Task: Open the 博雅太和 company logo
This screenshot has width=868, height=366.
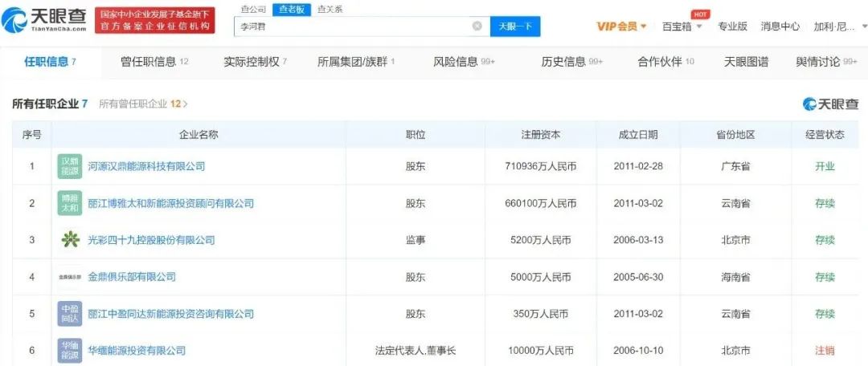Action: (x=70, y=203)
